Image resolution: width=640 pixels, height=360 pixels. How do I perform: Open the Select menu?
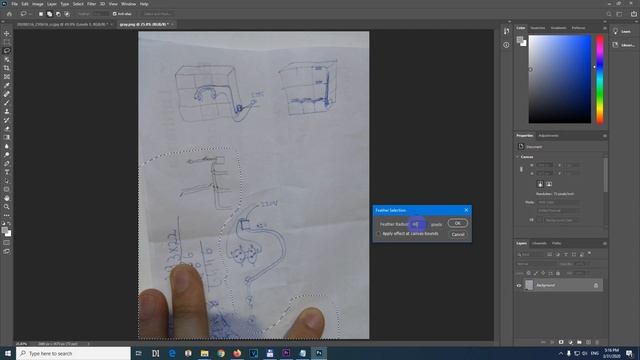tap(78, 4)
